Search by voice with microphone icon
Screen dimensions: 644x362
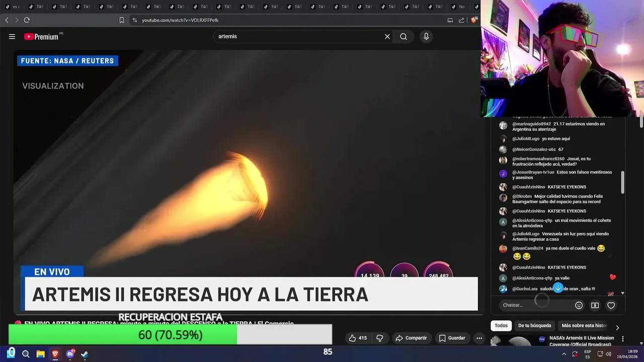pyautogui.click(x=426, y=36)
